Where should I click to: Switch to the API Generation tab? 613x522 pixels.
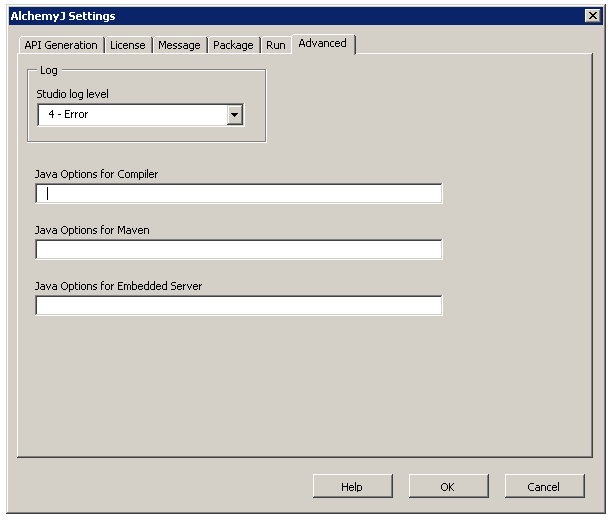click(61, 45)
